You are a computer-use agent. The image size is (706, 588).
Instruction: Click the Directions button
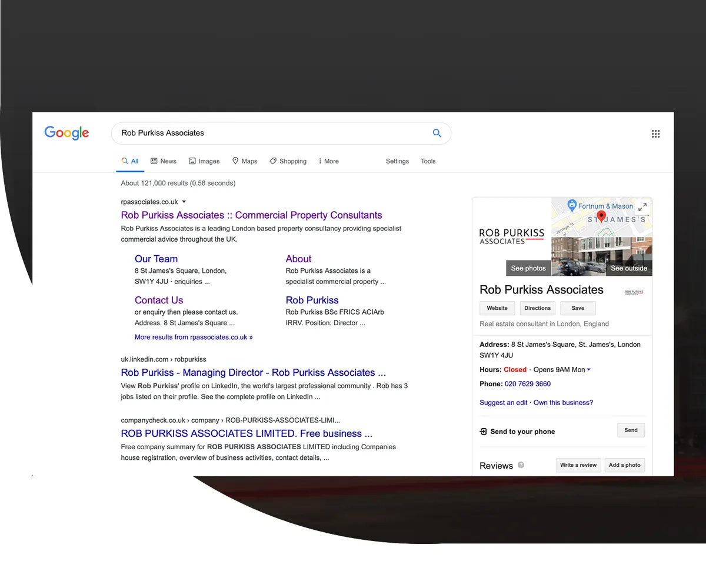[x=538, y=308]
